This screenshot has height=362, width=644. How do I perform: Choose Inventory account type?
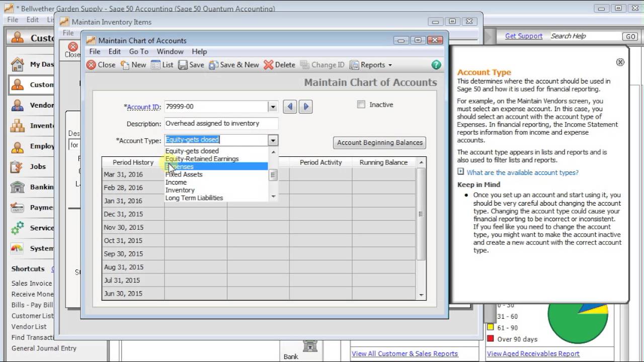[x=180, y=190]
